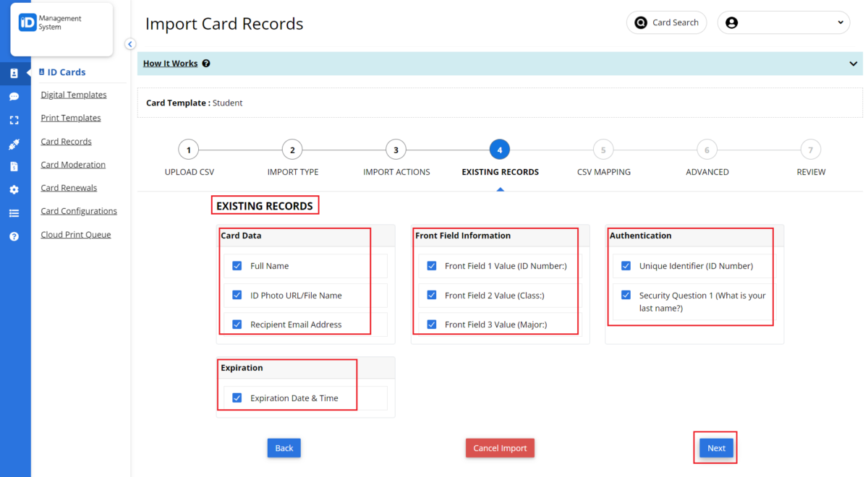Screen dimensions: 868x477
Task: Open the settings gear sidebar icon
Action: coord(15,189)
